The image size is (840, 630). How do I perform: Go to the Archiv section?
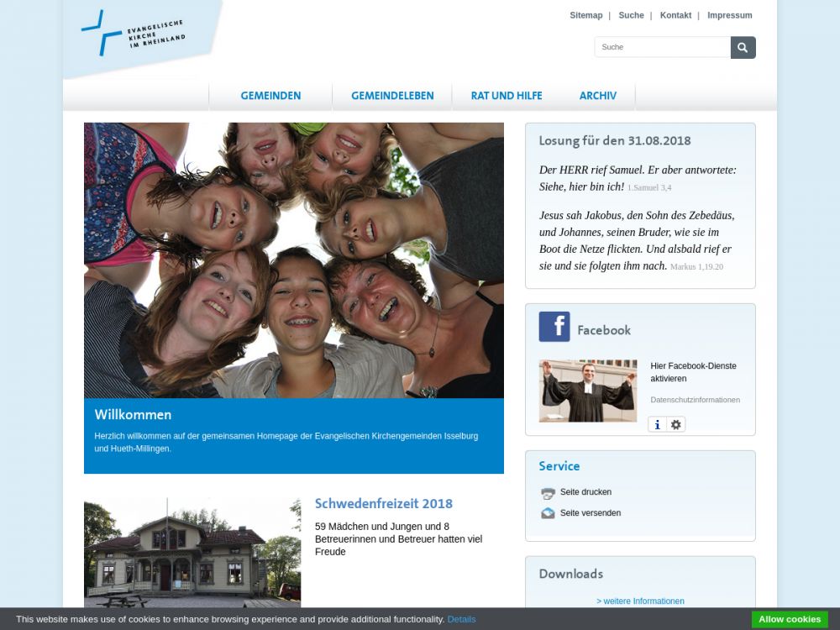(x=597, y=96)
